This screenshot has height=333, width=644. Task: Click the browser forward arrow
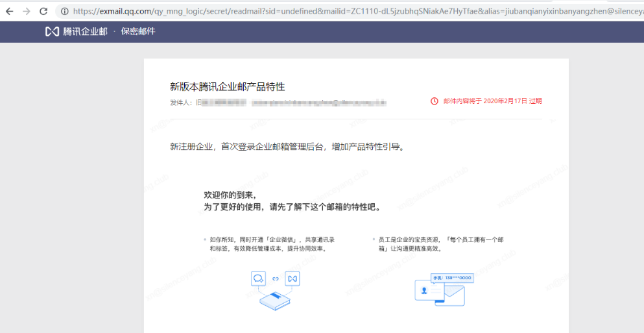point(27,11)
